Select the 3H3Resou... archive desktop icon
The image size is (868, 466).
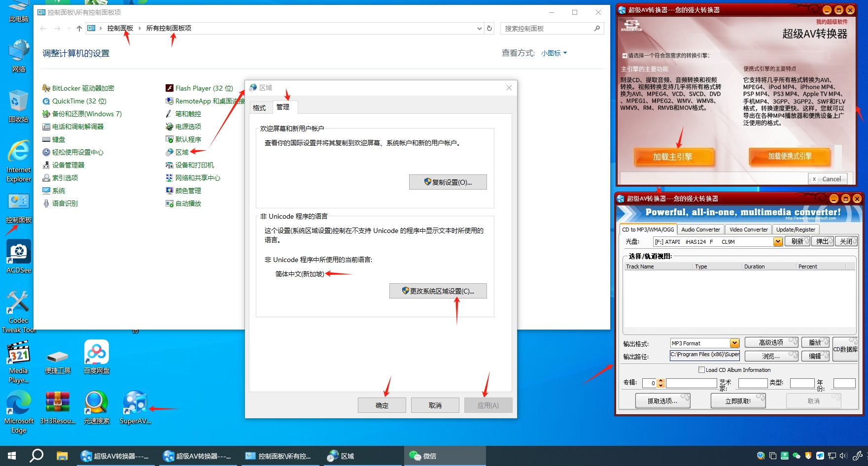58,407
